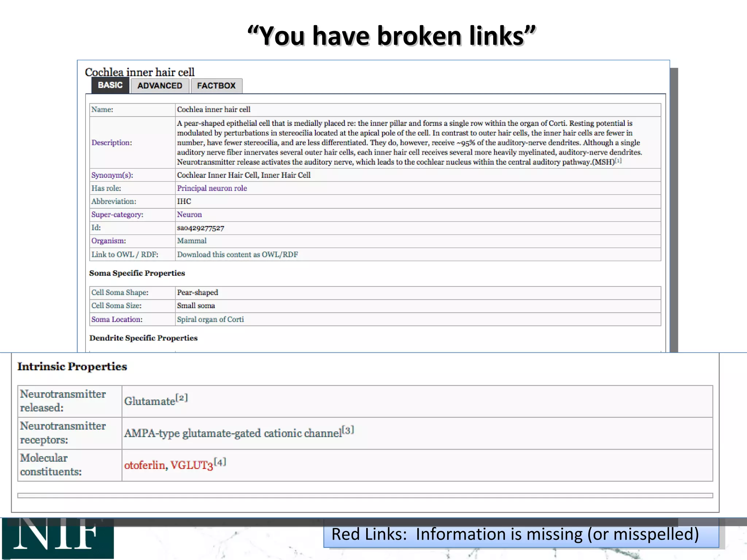Click the Red Links caption box
Viewport: 747px width, 560px height.
click(521, 534)
